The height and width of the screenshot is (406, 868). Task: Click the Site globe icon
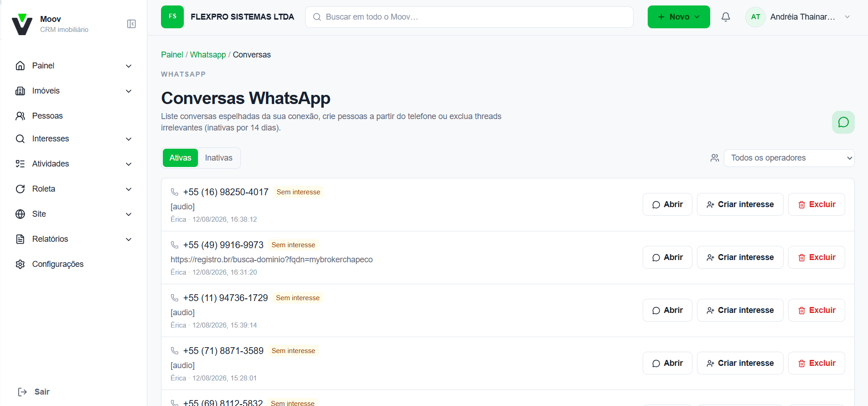click(20, 214)
